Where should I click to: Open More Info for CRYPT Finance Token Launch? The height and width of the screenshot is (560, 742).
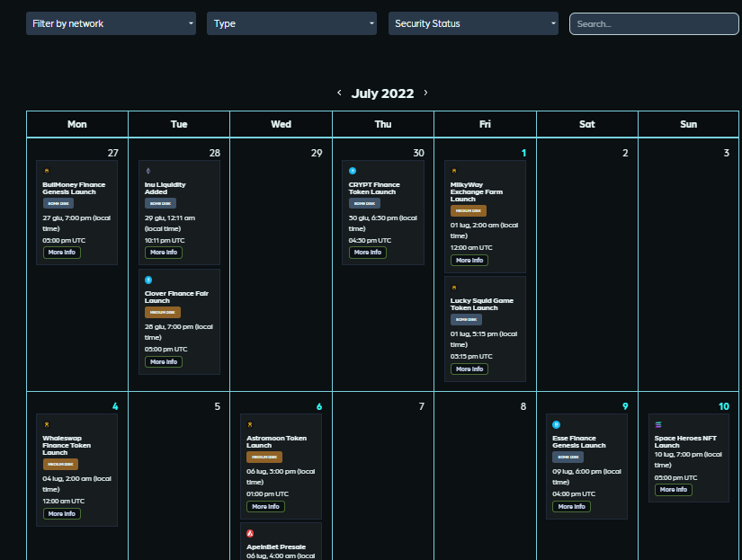tap(368, 253)
